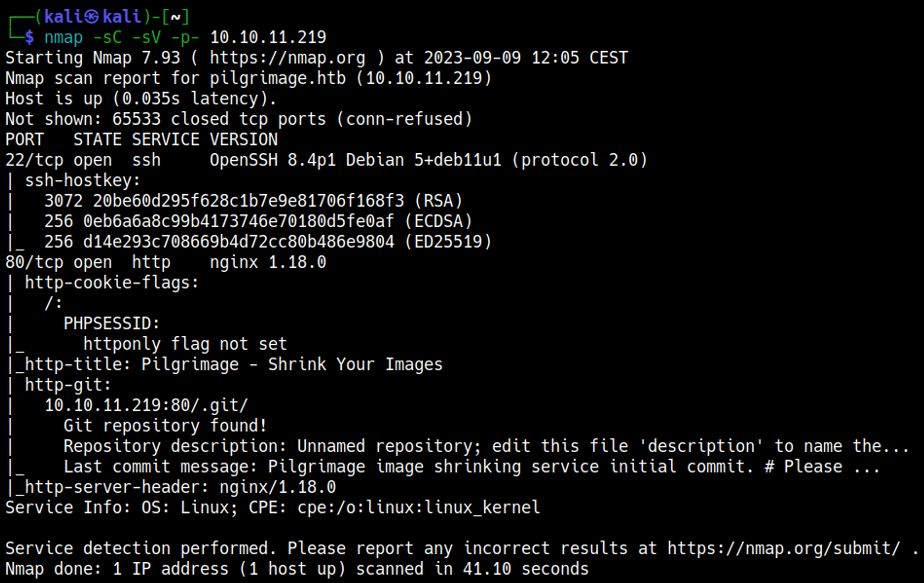Click the 10.10.11.219:80/.git/ path
Image resolution: width=924 pixels, height=583 pixels.
[146, 405]
